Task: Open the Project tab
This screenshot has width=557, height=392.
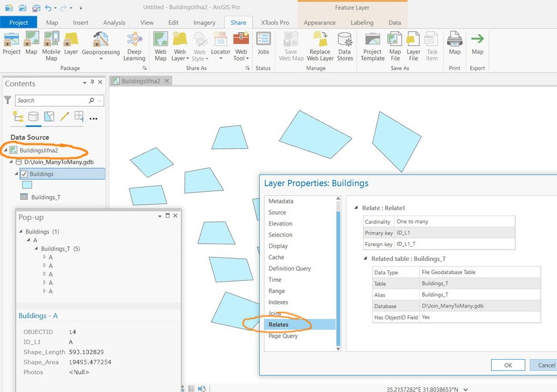Action: point(18,22)
